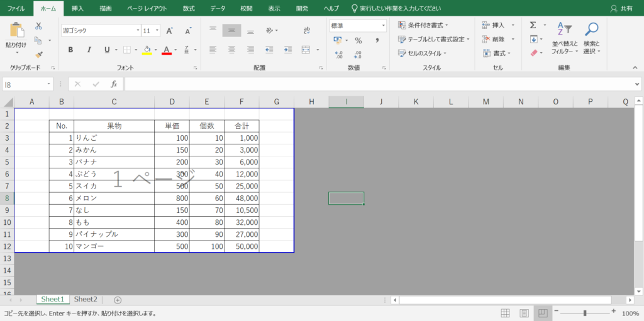Align text to bottom of cell

[250, 30]
